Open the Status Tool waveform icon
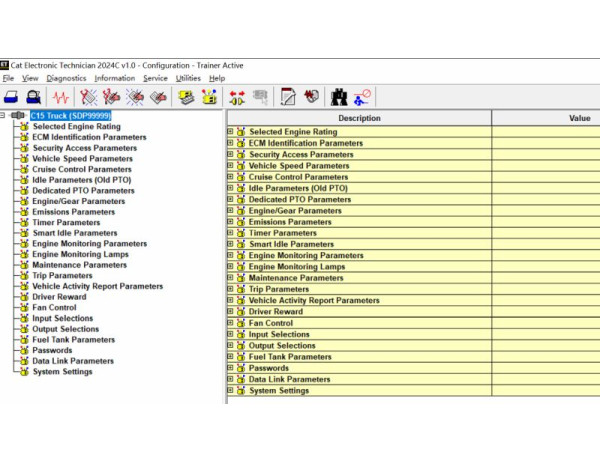The width and height of the screenshot is (600, 462). point(62,97)
